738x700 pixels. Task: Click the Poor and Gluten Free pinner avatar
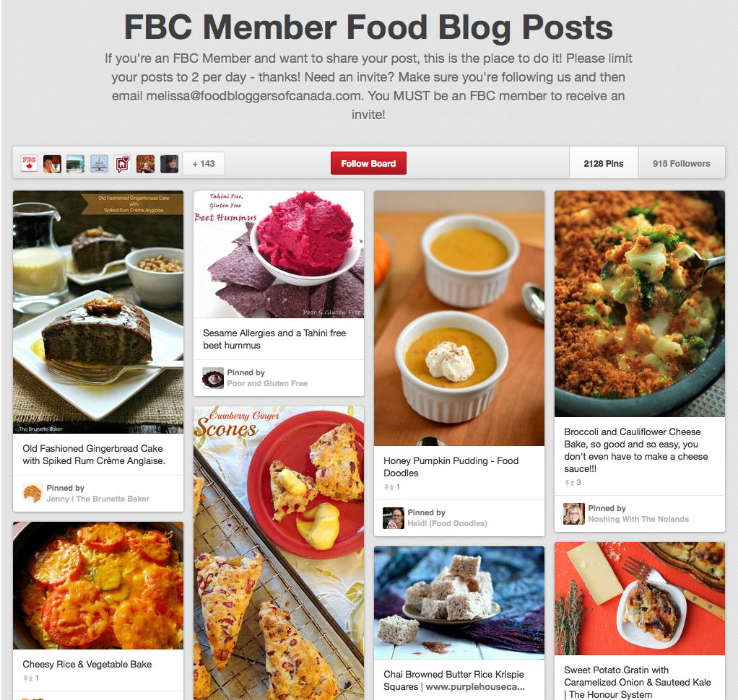(213, 377)
